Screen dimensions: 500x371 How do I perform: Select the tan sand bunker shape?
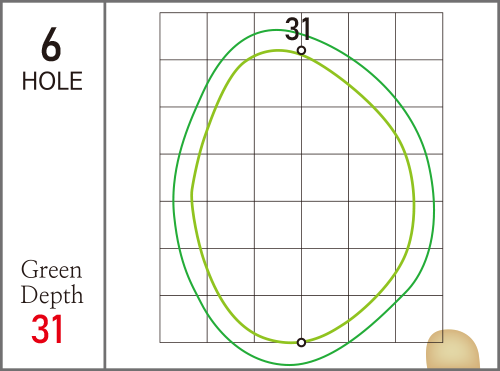click(x=453, y=349)
